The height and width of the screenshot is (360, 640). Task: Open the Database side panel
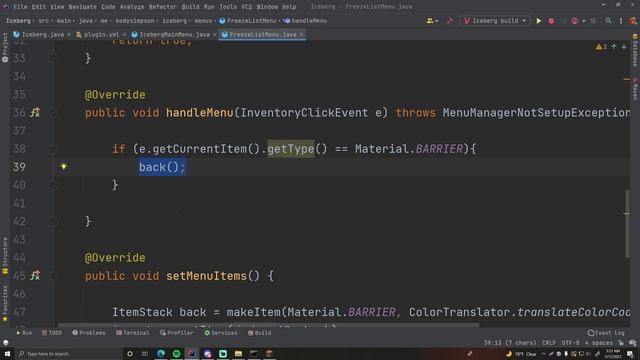click(x=635, y=51)
